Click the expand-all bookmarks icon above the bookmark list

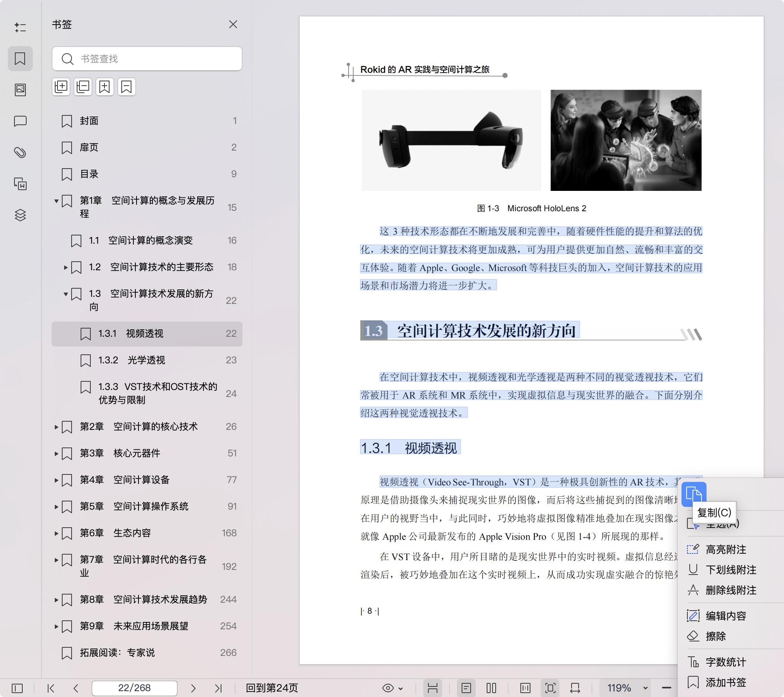61,87
